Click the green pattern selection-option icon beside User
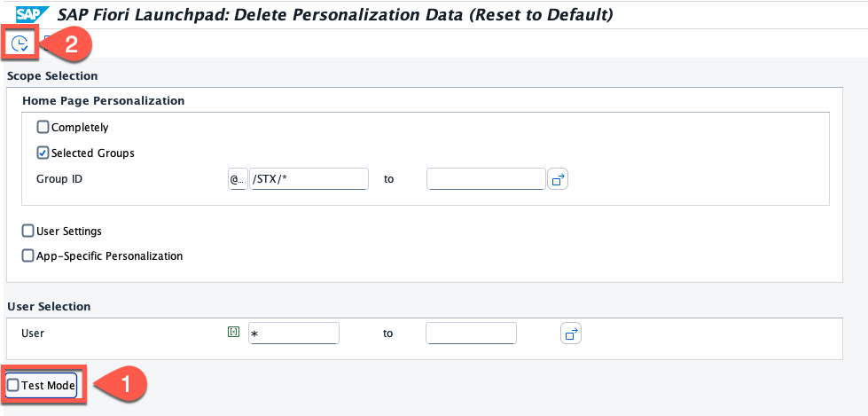This screenshot has width=868, height=416. pyautogui.click(x=234, y=333)
